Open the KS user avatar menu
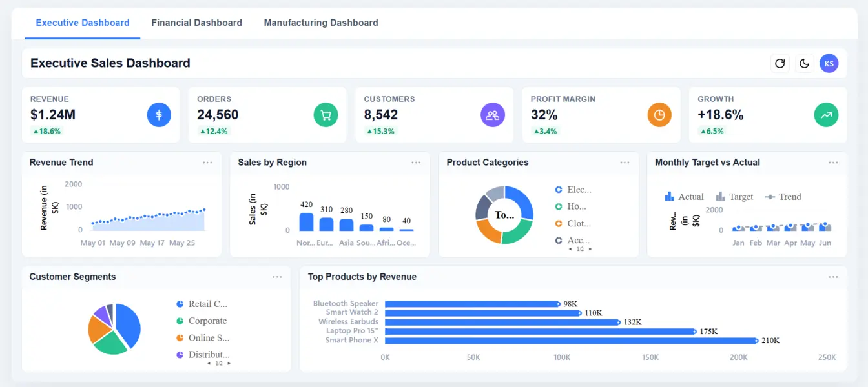This screenshot has height=387, width=868. point(829,63)
